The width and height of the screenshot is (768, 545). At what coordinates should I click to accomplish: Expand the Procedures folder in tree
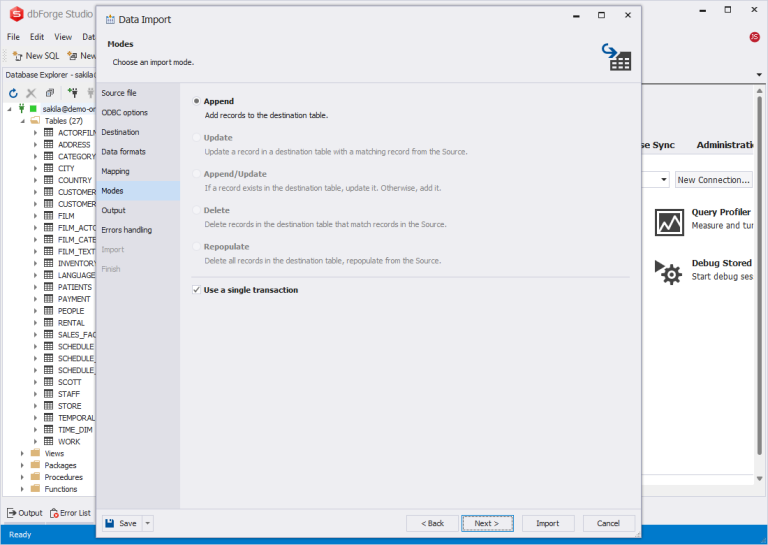(x=22, y=477)
